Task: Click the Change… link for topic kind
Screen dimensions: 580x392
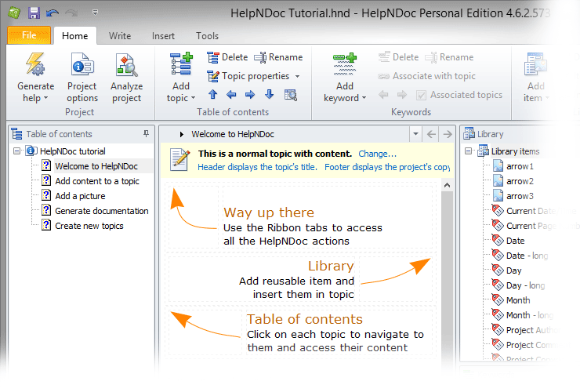Action: tap(377, 154)
